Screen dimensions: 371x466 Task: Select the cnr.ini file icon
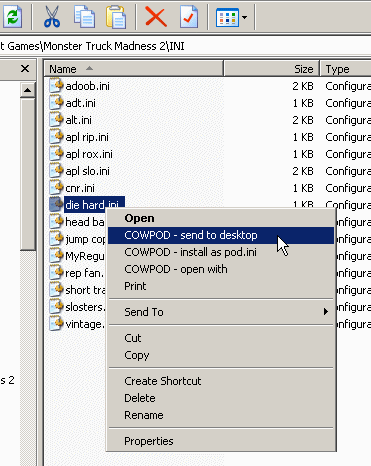pos(56,188)
